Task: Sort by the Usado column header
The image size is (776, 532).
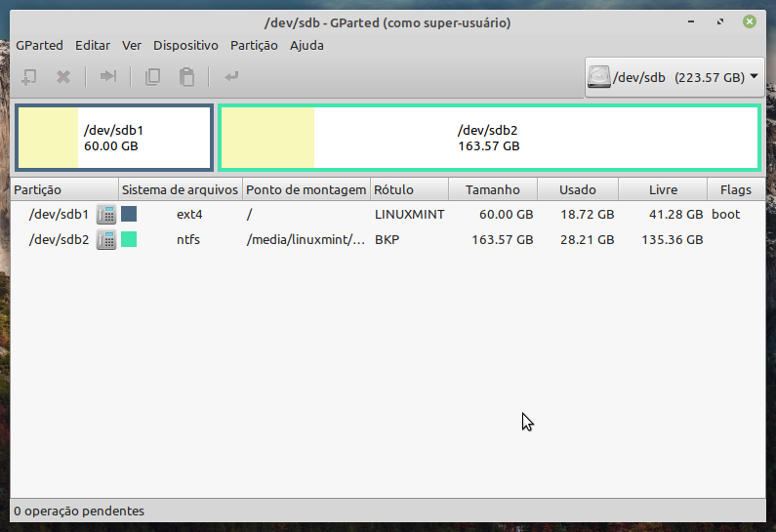Action: pos(578,190)
